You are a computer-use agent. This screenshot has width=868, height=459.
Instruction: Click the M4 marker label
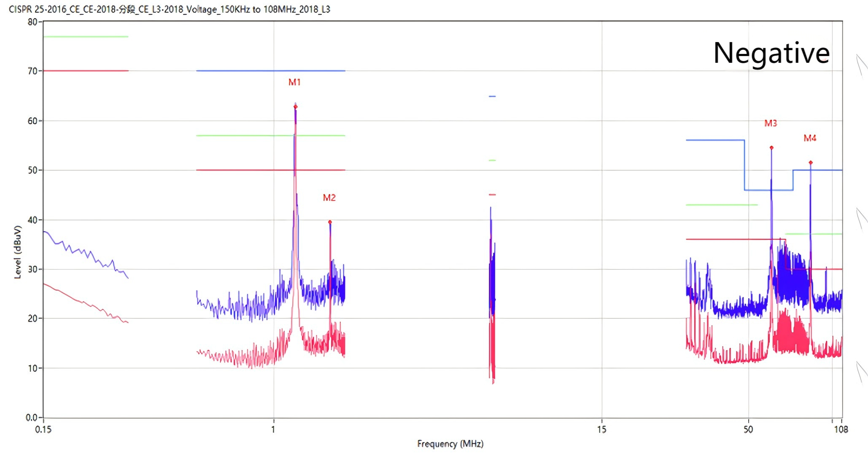tap(810, 138)
